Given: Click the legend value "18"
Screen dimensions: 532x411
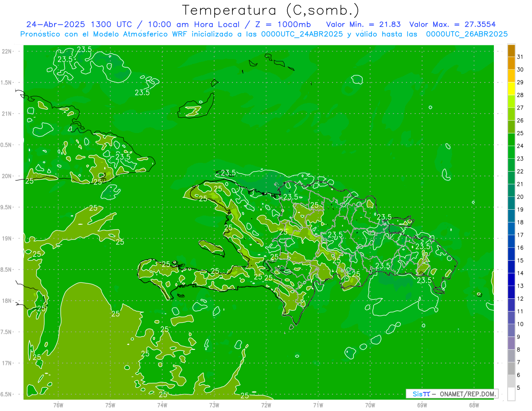Looking at the screenshot, I should (x=520, y=222).
